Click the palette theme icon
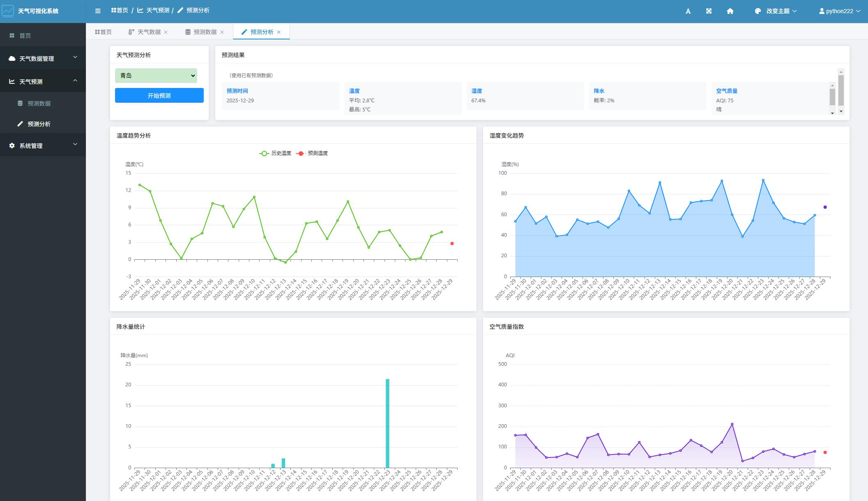 pyautogui.click(x=758, y=11)
